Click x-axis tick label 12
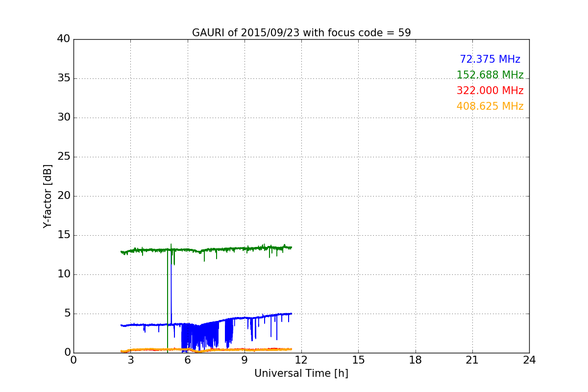Viewport: 588px width, 392px height. 301,360
